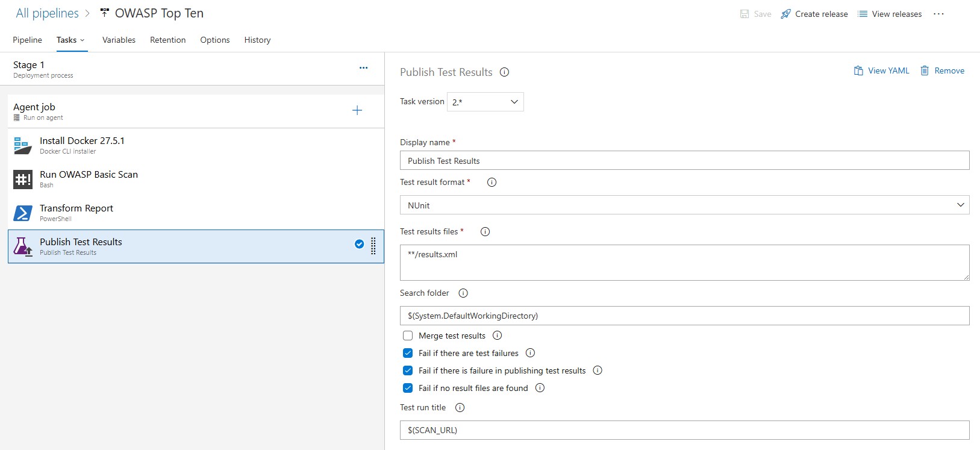Screen dimensions: 980x450
Task: Open the top-right more actions ellipsis
Action: coord(938,14)
